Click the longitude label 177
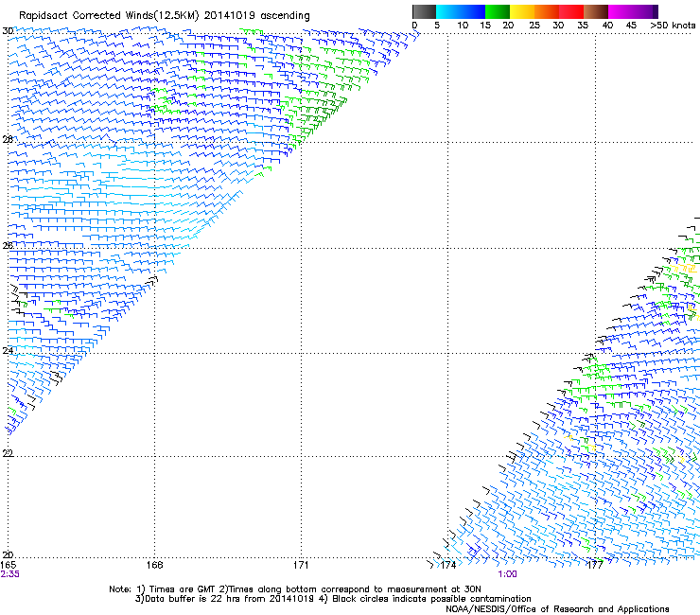This screenshot has height=615, width=700. coord(595,565)
